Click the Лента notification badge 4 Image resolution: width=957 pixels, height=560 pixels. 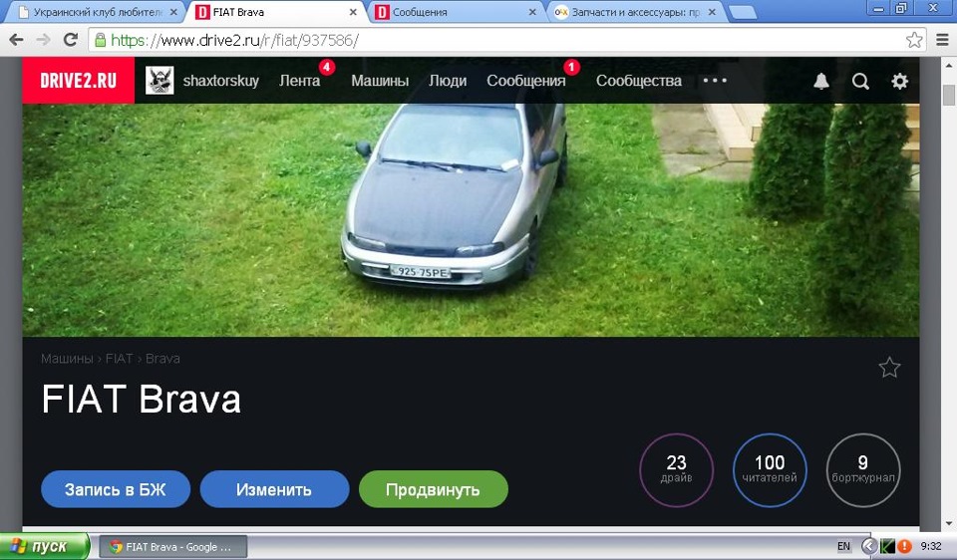pyautogui.click(x=327, y=67)
